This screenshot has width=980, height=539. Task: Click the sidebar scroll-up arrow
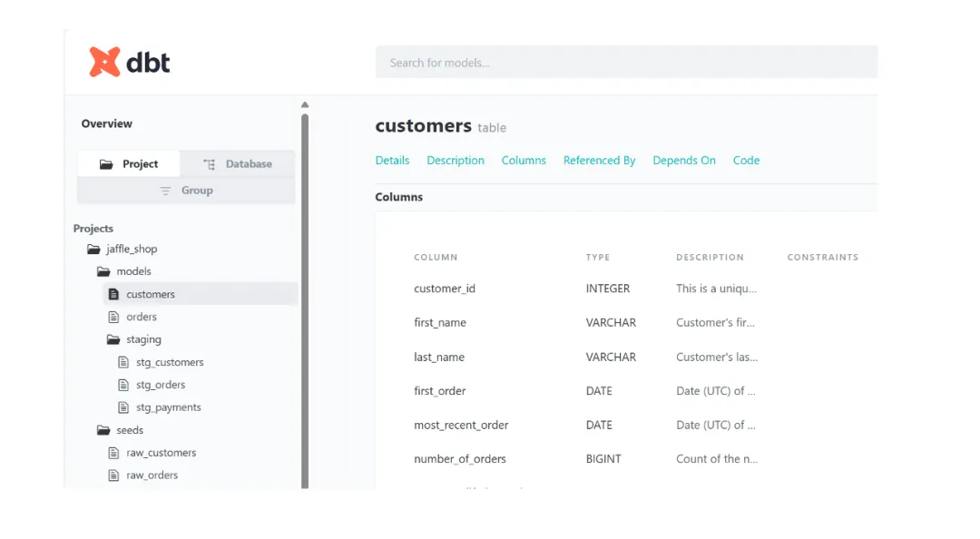point(305,104)
